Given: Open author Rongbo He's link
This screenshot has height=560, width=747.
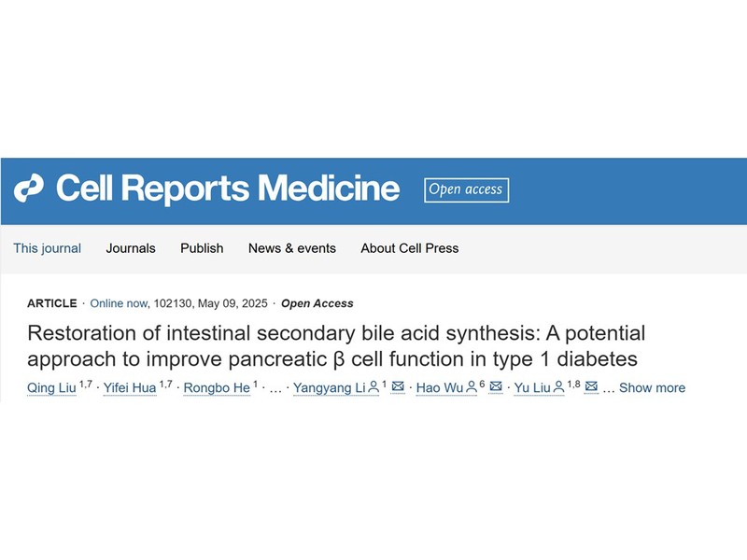Looking at the screenshot, I should (217, 387).
